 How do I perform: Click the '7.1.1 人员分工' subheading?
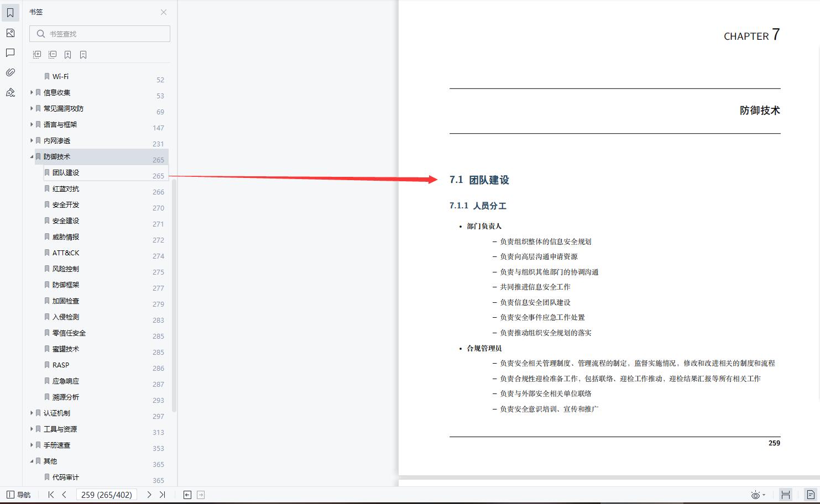click(478, 206)
